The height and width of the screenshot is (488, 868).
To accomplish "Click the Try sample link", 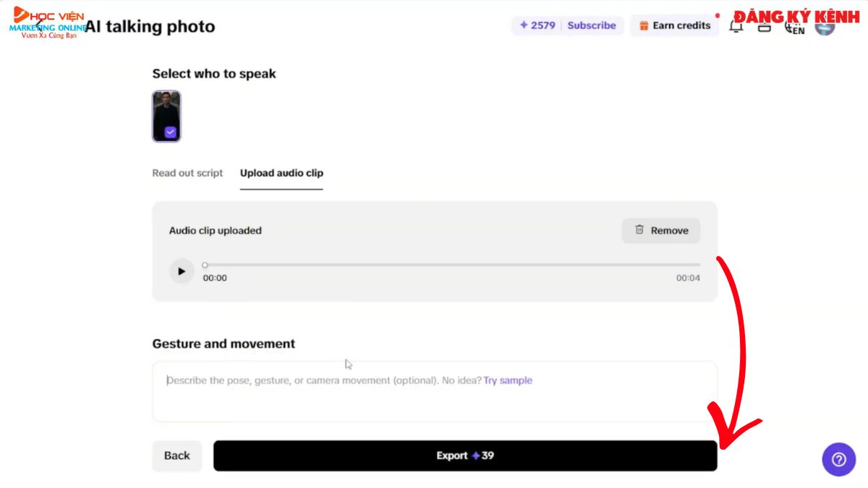I will pos(508,380).
